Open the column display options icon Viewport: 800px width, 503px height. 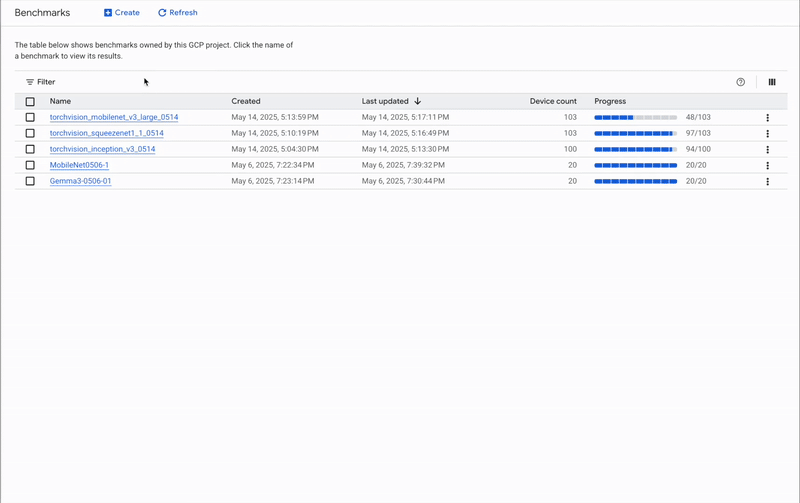coord(772,82)
